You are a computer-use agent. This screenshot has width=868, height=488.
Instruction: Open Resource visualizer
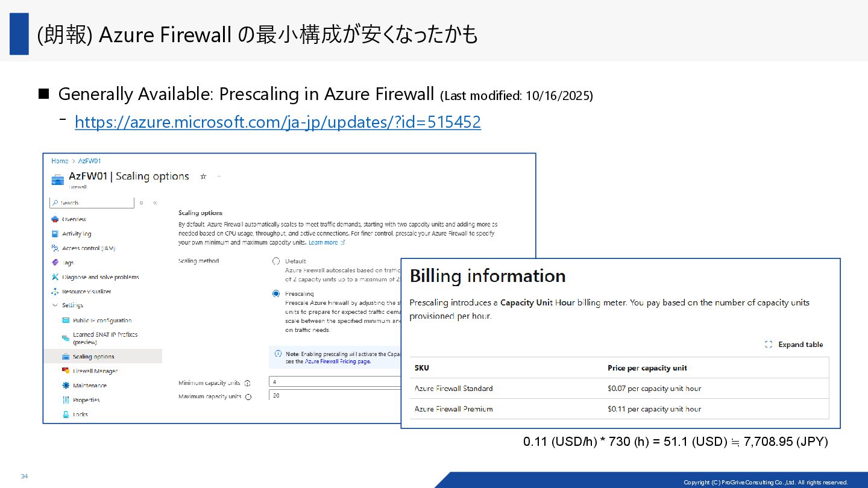point(87,292)
